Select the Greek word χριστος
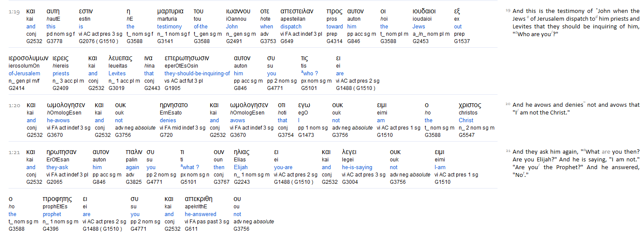 tap(470, 105)
